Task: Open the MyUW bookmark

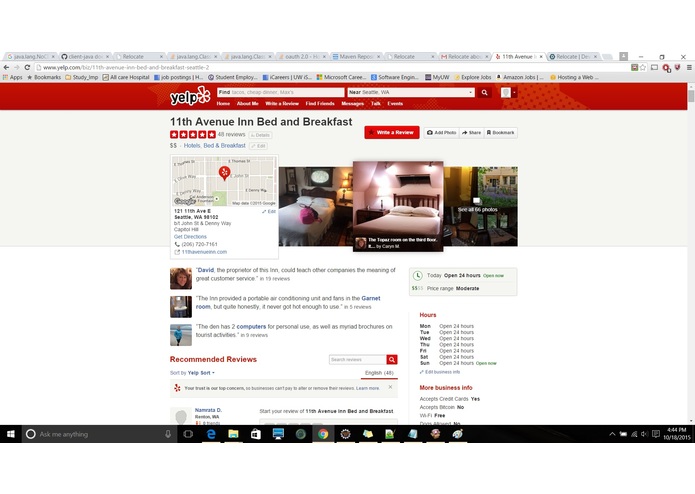Action: [437, 77]
